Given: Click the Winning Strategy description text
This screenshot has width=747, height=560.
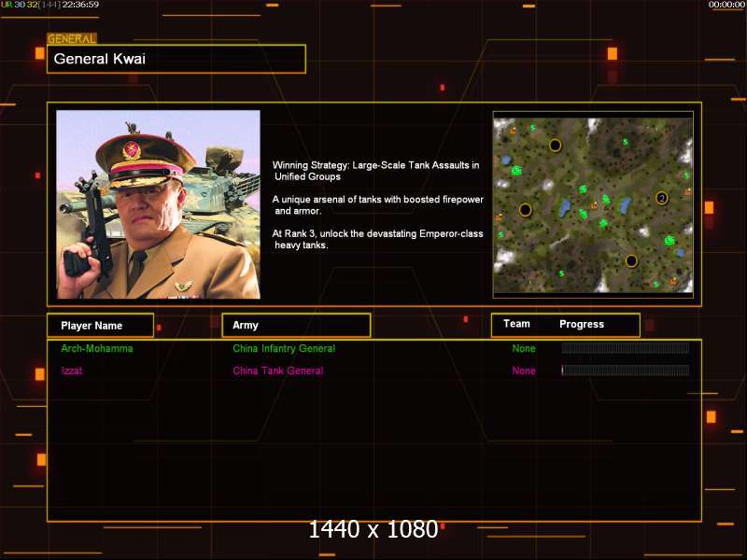Looking at the screenshot, I should (x=376, y=171).
